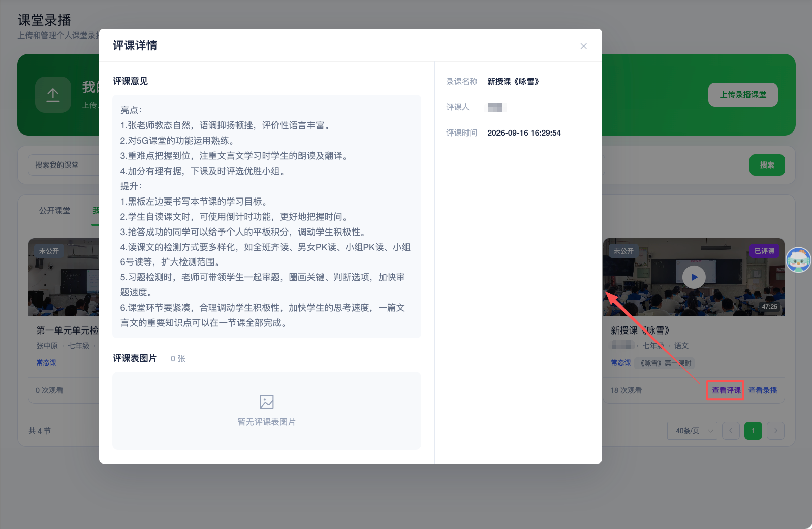Close the 评课详情 dialog with X icon
The width and height of the screenshot is (812, 529).
583,46
